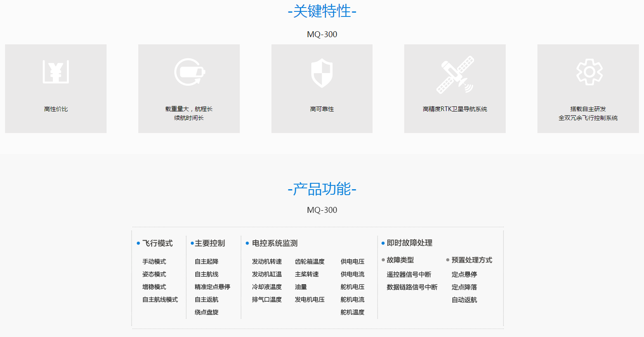Image resolution: width=644 pixels, height=337 pixels.
Task: Click the yen cost-performance icon
Action: 56,72
